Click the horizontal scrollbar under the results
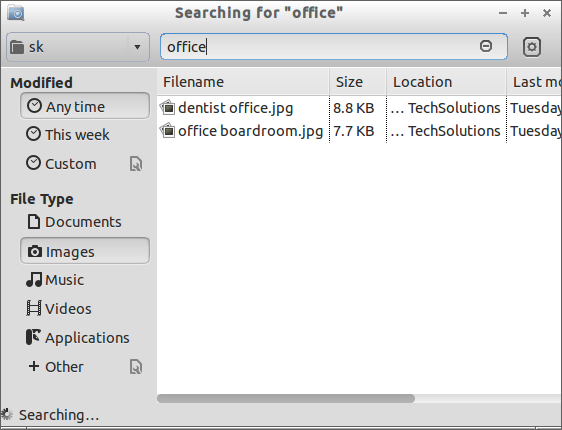Image resolution: width=562 pixels, height=430 pixels. (x=286, y=398)
